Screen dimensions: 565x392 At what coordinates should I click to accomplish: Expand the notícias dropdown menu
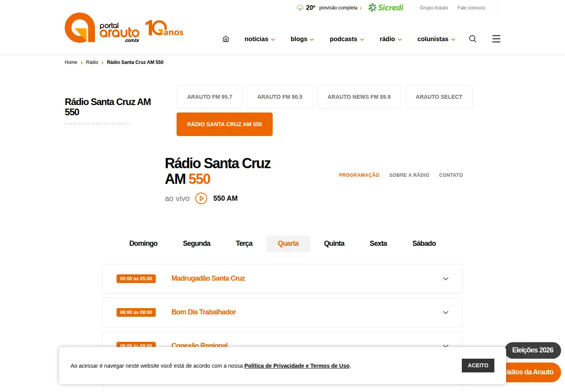point(260,39)
